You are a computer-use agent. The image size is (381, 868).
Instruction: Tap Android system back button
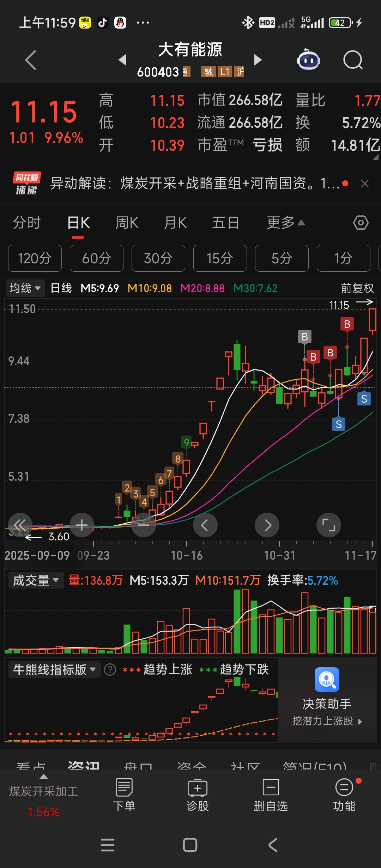[x=273, y=845]
